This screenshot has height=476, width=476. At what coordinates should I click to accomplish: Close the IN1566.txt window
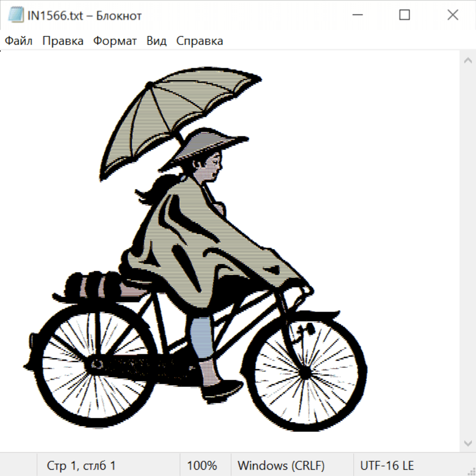coord(453,15)
